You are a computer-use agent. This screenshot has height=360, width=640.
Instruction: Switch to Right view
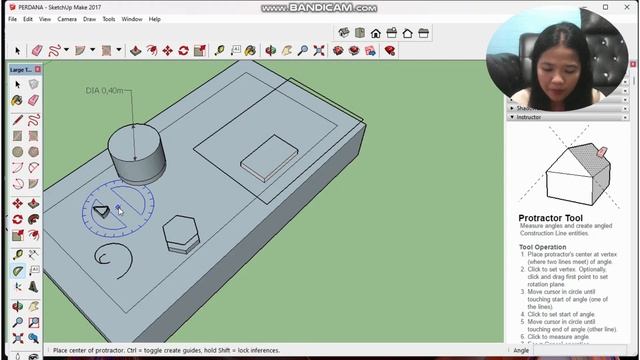click(392, 33)
